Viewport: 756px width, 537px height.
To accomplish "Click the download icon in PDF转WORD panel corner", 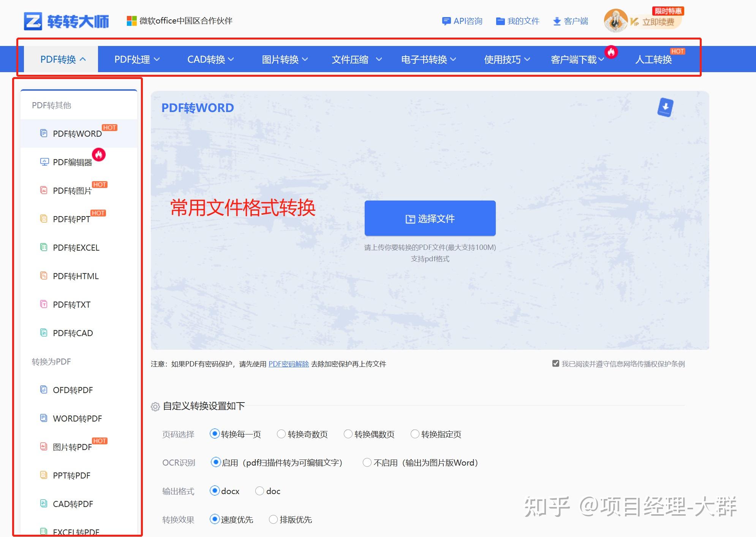I will [x=665, y=107].
